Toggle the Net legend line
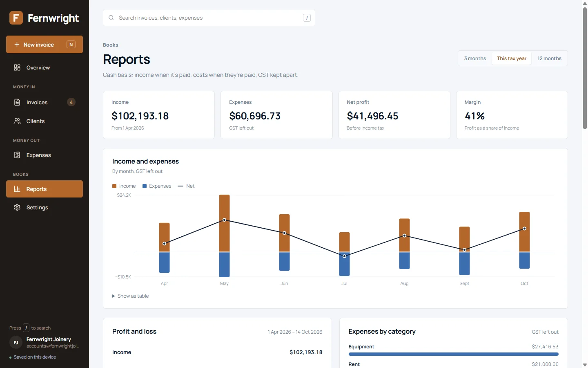 (x=180, y=186)
